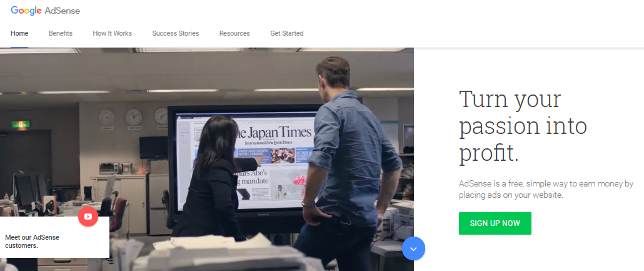Open the Meet our AdSense customers card

click(54, 237)
